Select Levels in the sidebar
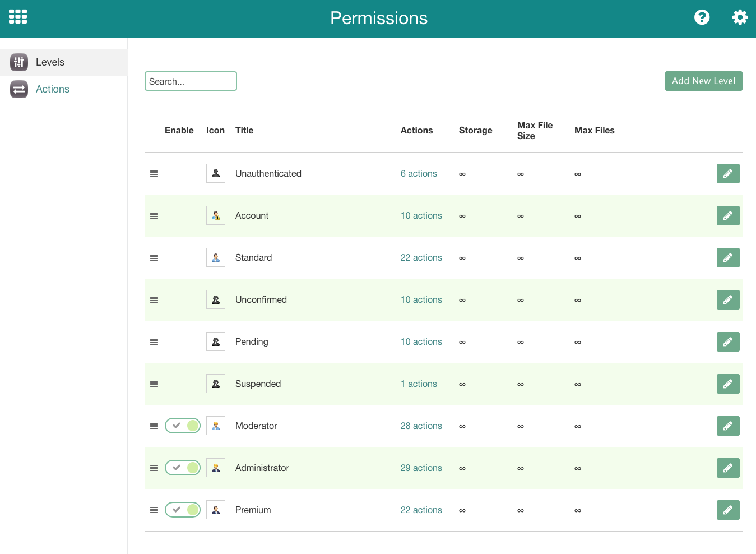 (50, 62)
